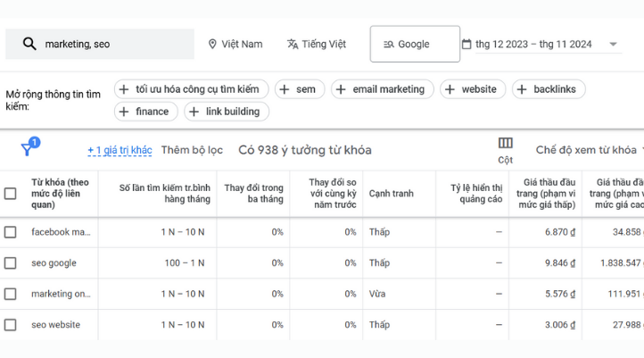The width and height of the screenshot is (644, 358).
Task: Sort by Số lần tìm kiếm tr.bình hàng tháng
Action: (165, 193)
